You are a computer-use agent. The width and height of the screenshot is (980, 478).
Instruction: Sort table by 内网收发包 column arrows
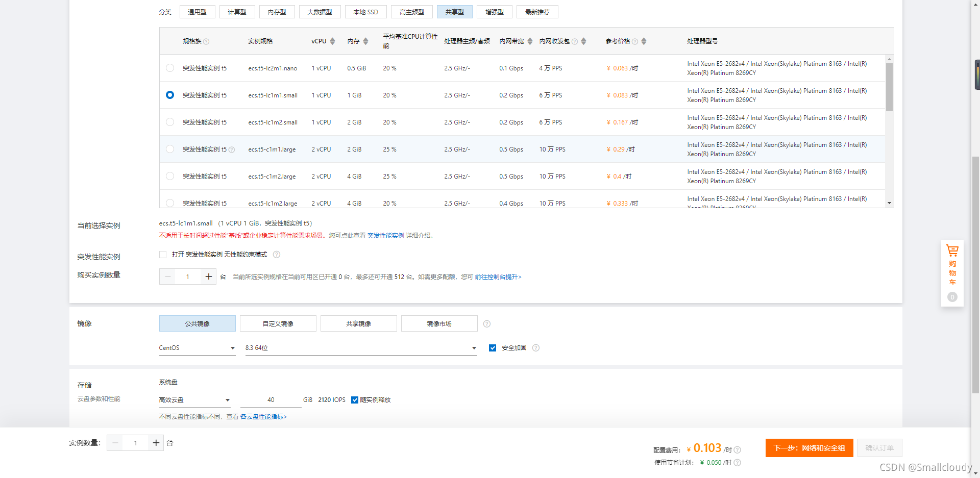(583, 41)
